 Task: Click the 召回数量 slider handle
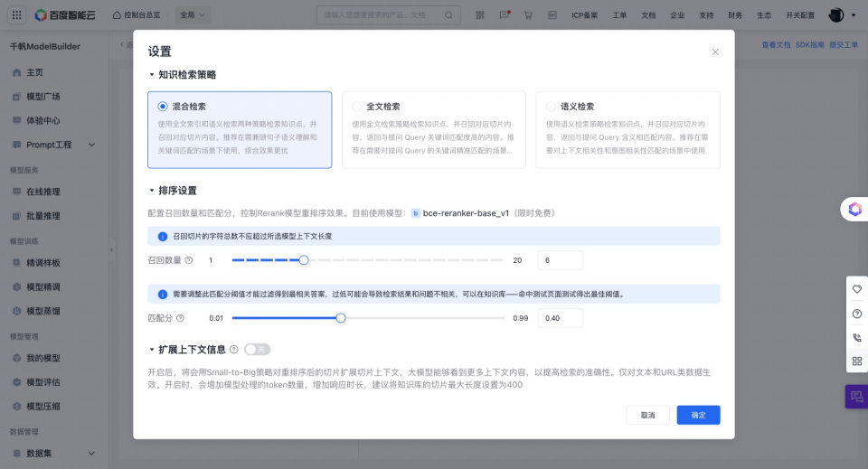point(304,260)
